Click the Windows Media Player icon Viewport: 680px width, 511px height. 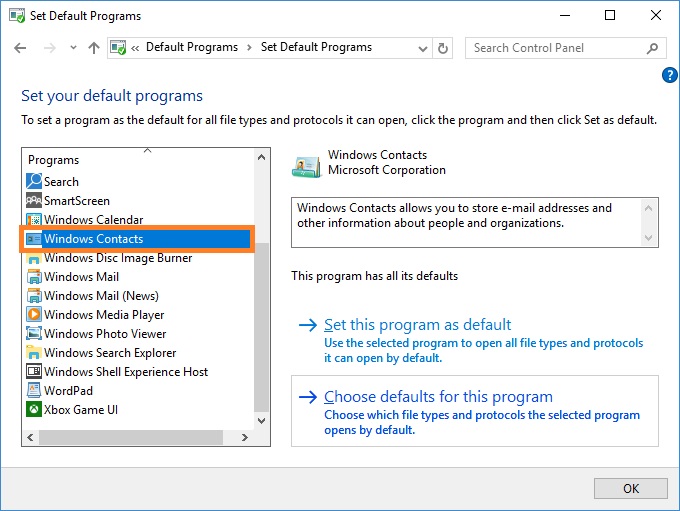(34, 314)
